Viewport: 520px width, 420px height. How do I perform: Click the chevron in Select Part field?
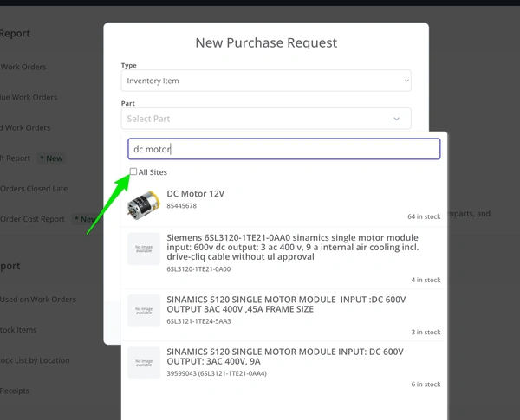[396, 119]
